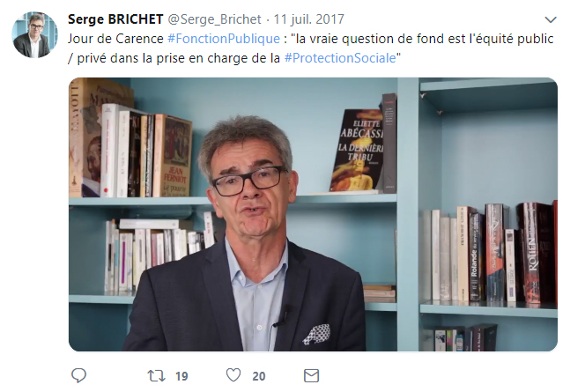Click the speaker's white pocket square in the video
This screenshot has height=392, width=570.
316,335
